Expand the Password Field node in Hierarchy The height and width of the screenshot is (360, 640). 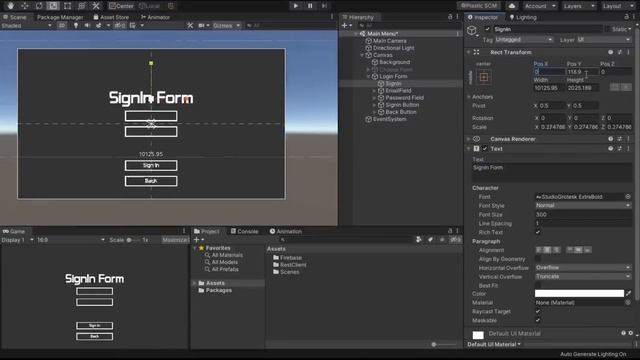(x=374, y=98)
